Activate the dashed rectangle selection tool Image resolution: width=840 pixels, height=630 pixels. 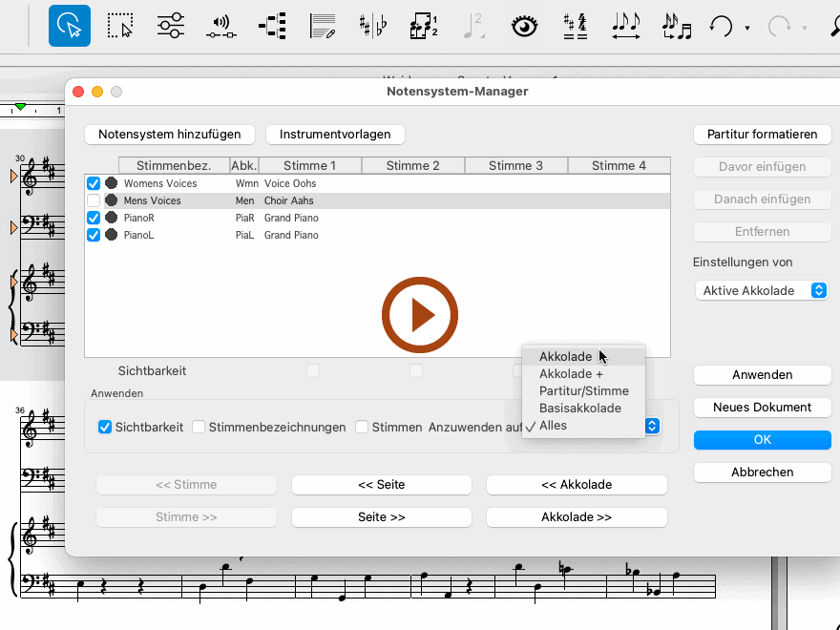pyautogui.click(x=120, y=26)
